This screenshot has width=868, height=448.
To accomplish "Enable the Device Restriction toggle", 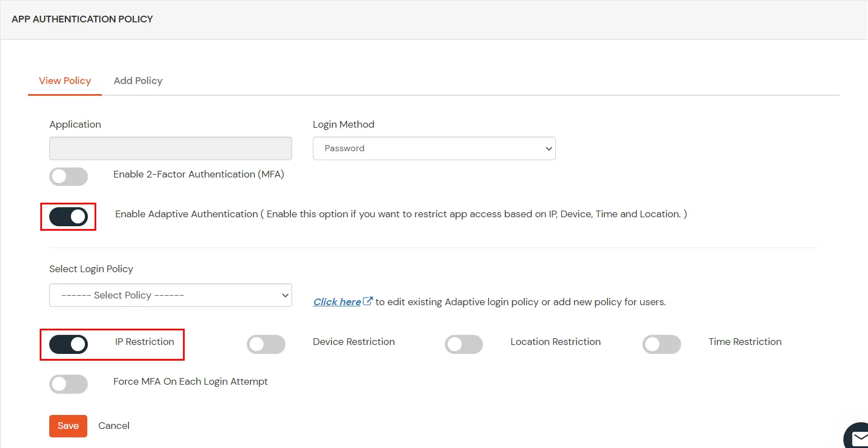I will [266, 344].
